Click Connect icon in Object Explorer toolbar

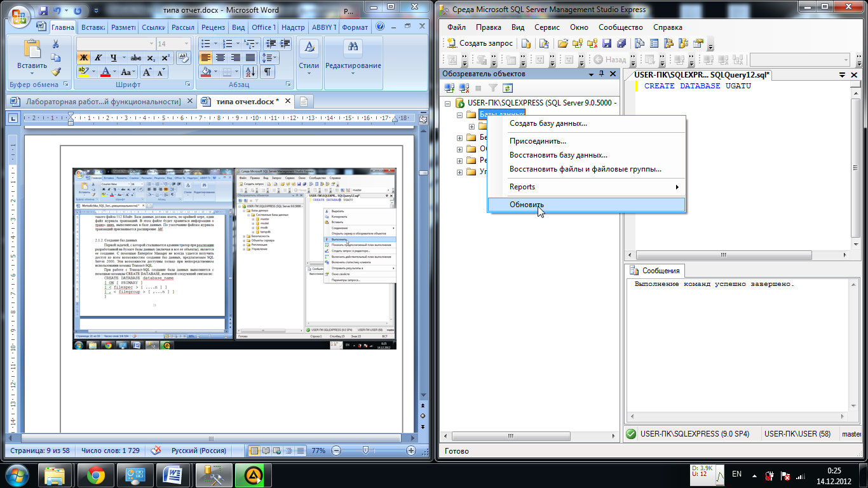pyautogui.click(x=449, y=88)
